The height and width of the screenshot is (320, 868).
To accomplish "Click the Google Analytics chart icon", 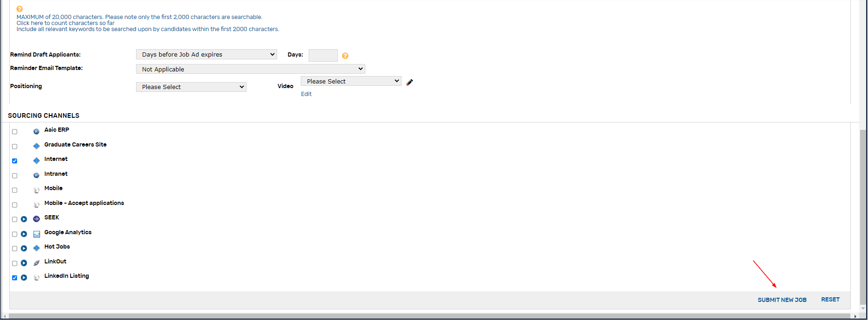I will [36, 234].
